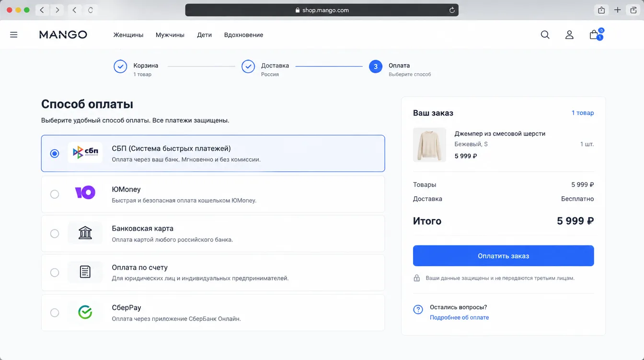Select the Оплата по счету radio button
This screenshot has width=644, height=360.
(55, 272)
